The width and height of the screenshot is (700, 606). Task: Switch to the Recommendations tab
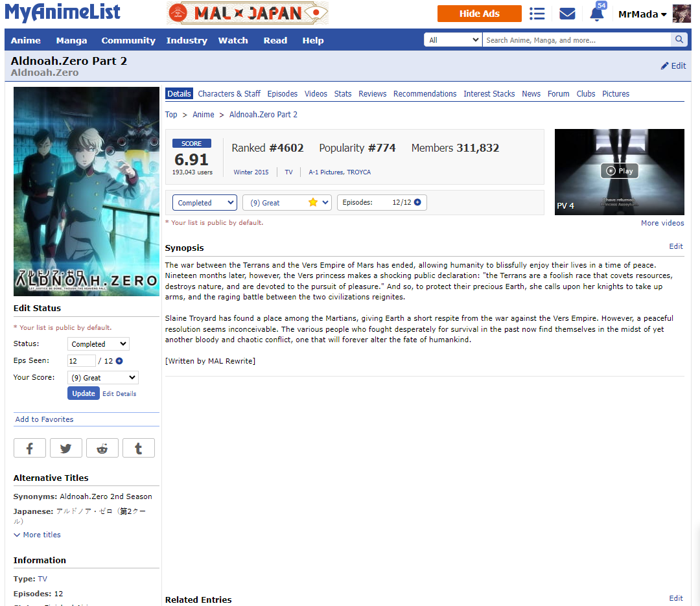(425, 94)
